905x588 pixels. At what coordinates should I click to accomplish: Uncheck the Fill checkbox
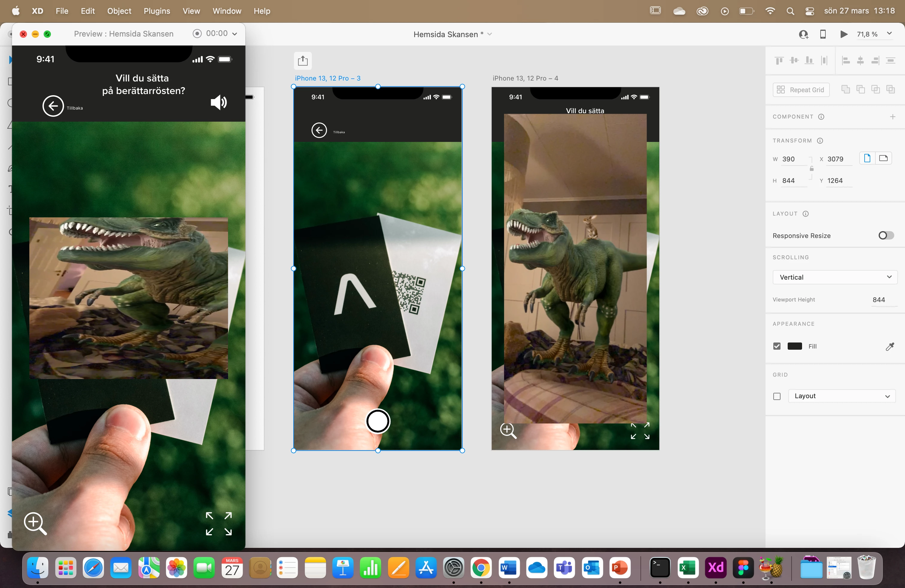(777, 346)
